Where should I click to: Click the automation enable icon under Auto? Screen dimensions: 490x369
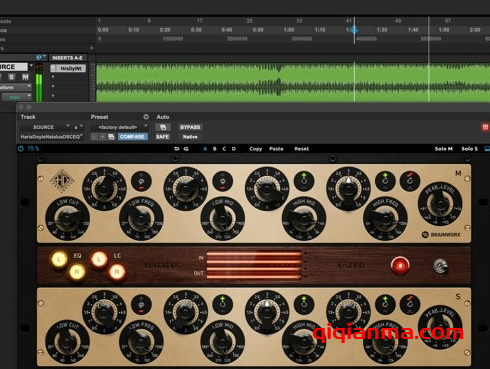[x=163, y=127]
